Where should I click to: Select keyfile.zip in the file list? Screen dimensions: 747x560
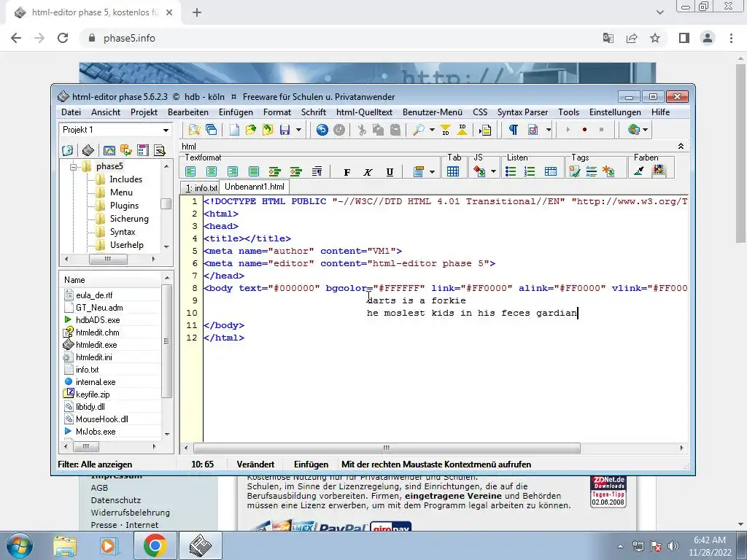[93, 394]
